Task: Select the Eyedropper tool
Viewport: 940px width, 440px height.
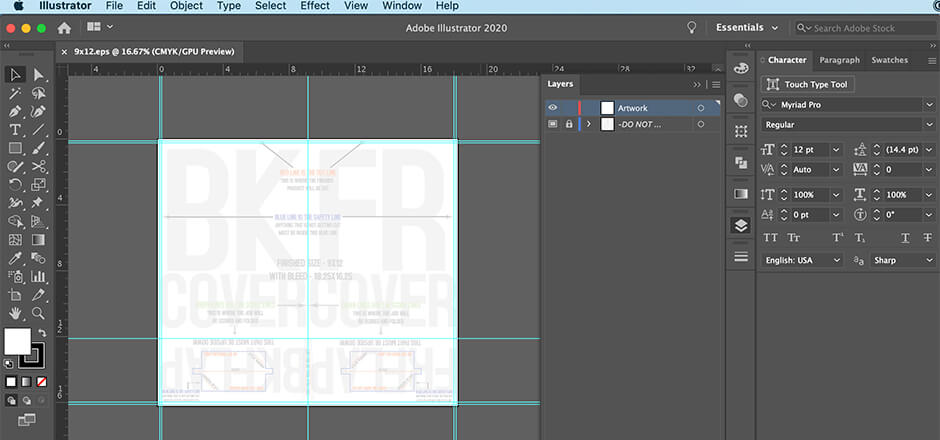Action: pos(15,258)
